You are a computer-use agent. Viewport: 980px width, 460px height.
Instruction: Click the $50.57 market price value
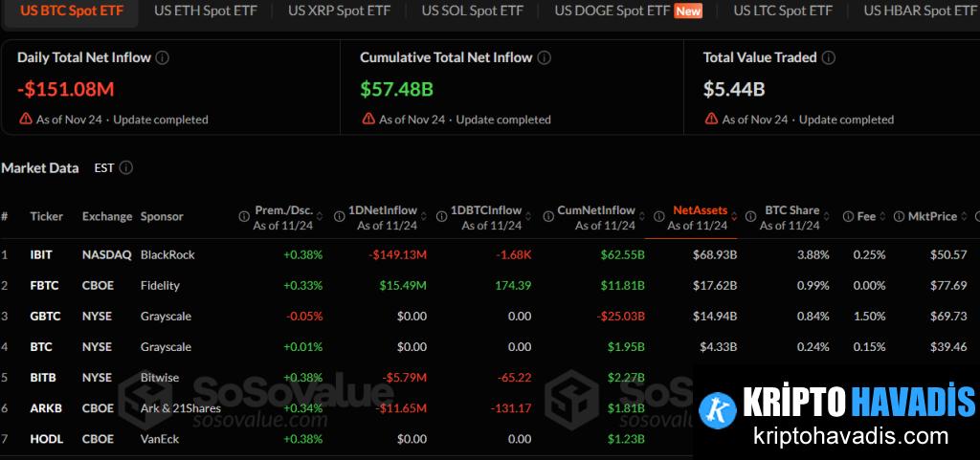pyautogui.click(x=948, y=254)
